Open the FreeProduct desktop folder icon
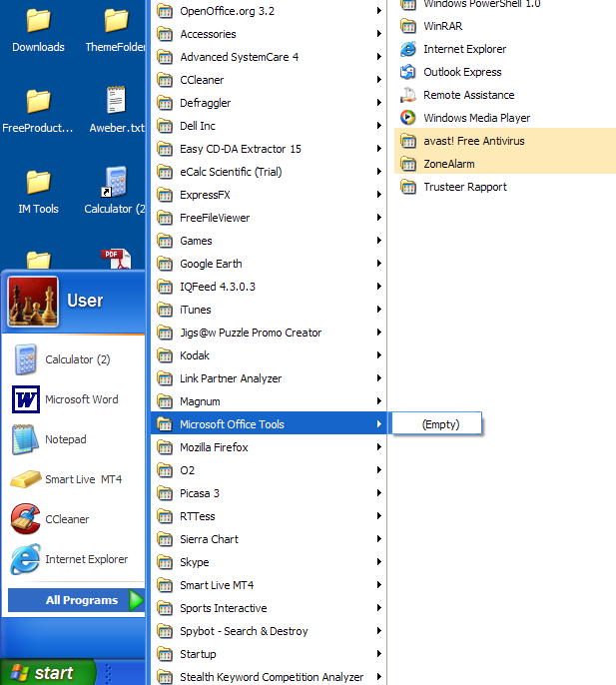Viewport: 616px width, 685px height. click(x=39, y=101)
